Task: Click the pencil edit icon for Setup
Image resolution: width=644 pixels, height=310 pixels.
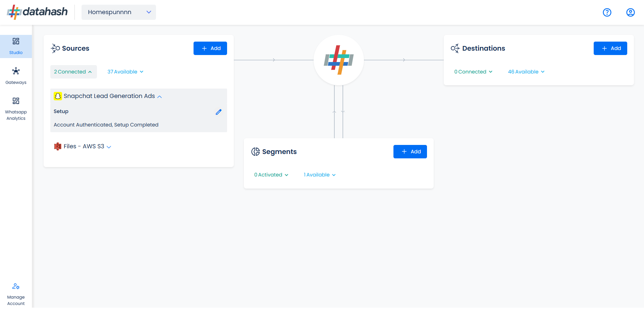Action: pos(218,112)
